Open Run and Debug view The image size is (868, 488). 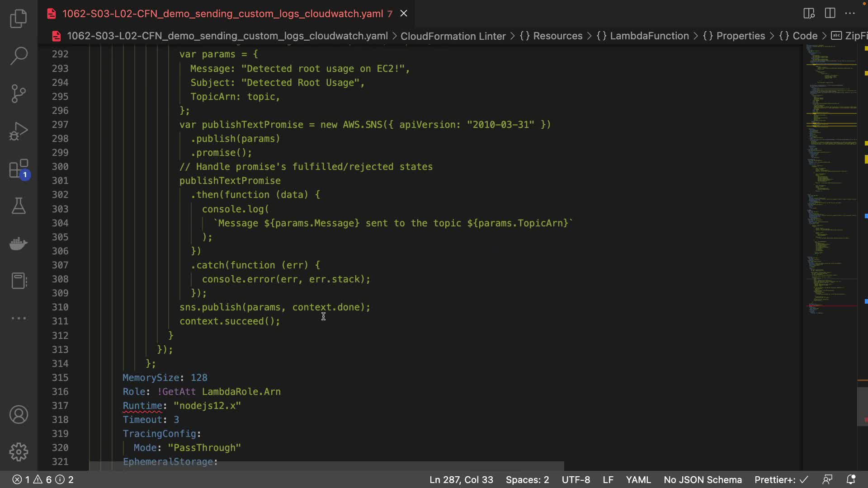click(x=19, y=131)
